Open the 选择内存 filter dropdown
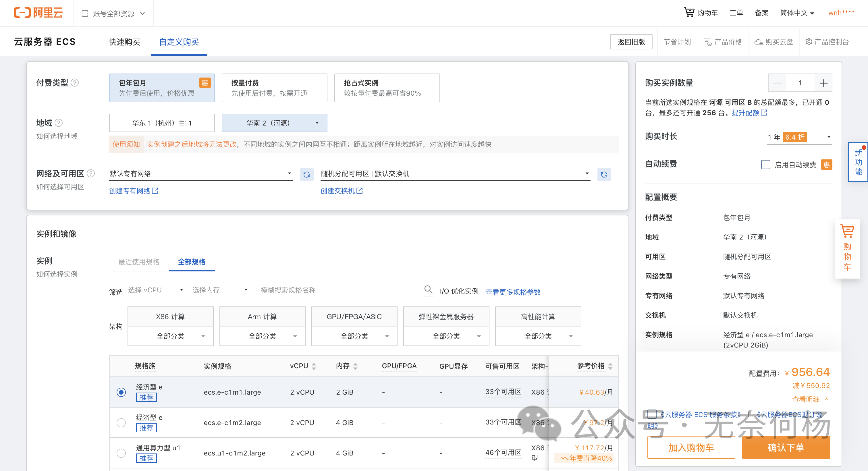This screenshot has width=868, height=471. tap(220, 290)
